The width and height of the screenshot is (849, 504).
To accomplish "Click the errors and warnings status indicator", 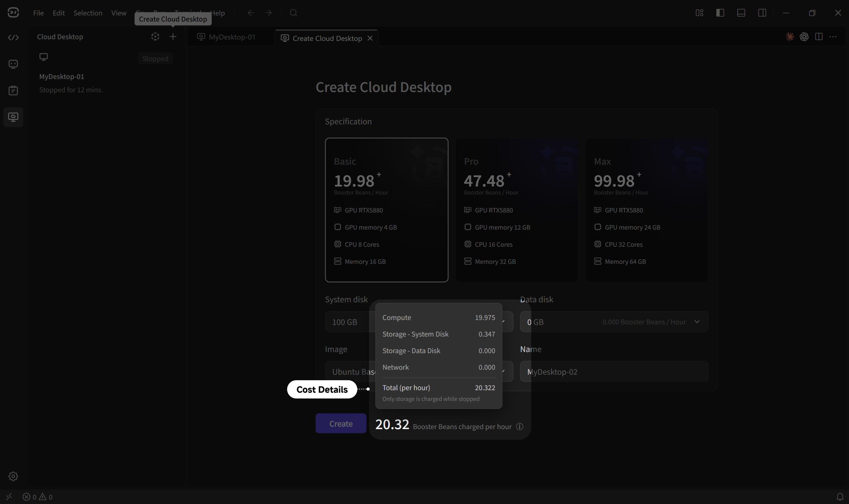I will (37, 497).
